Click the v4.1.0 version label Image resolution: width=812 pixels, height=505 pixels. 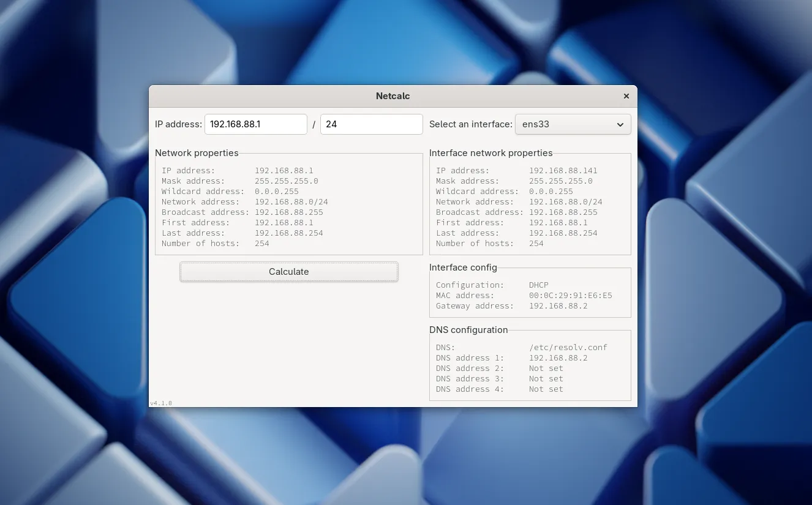pyautogui.click(x=161, y=403)
